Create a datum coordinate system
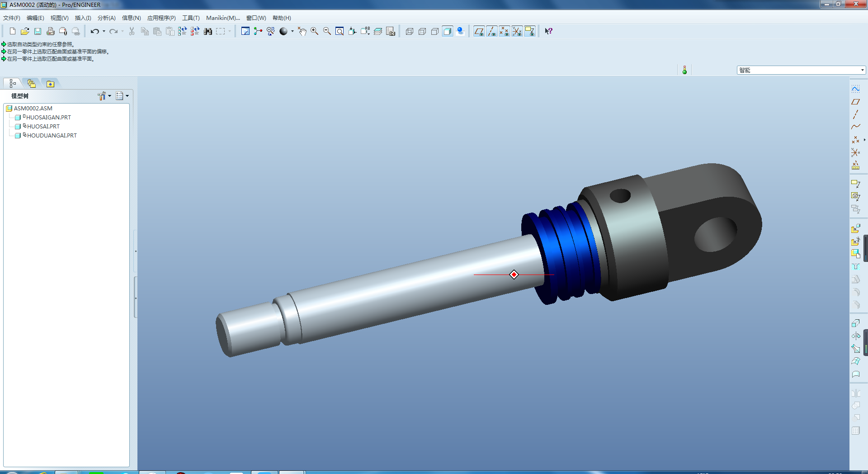The width and height of the screenshot is (868, 474). (856, 152)
